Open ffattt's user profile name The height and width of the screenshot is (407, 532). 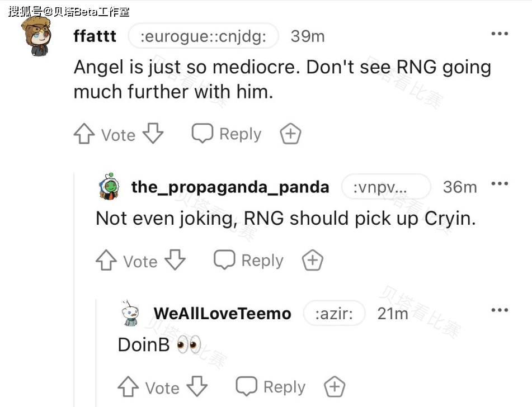tap(95, 36)
